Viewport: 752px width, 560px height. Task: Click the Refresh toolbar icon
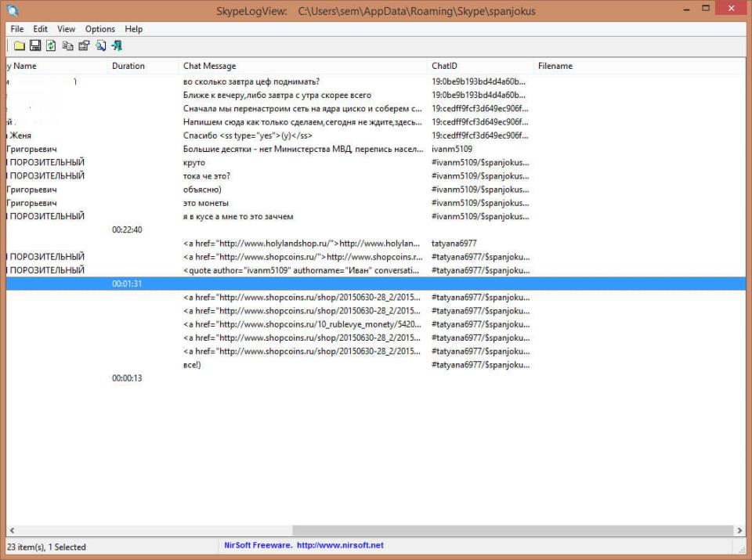point(51,45)
